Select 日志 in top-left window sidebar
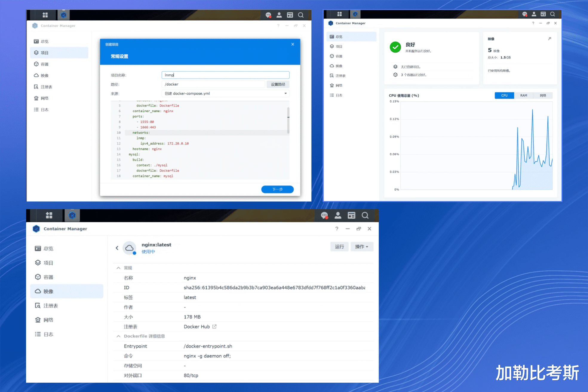588x392 pixels. (59, 109)
